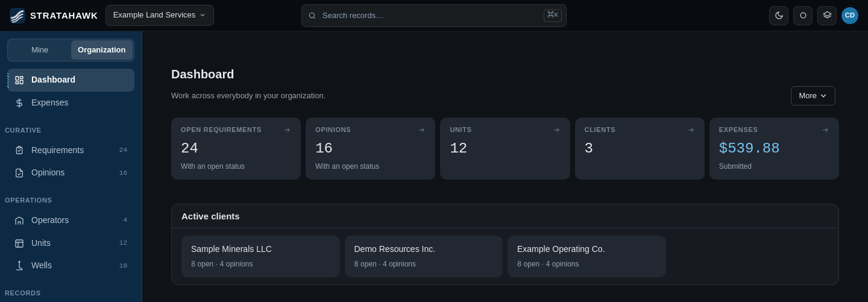Open the layers stack icon button
868x302 pixels.
(827, 16)
